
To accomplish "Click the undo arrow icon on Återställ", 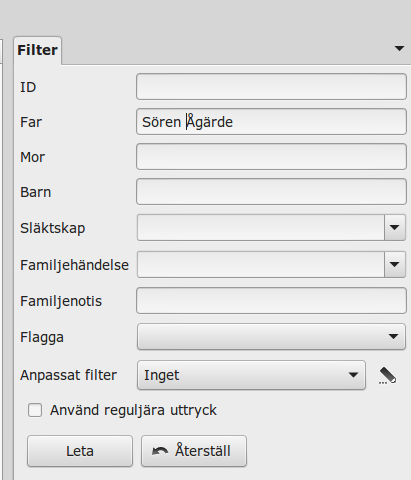I will tap(160, 451).
